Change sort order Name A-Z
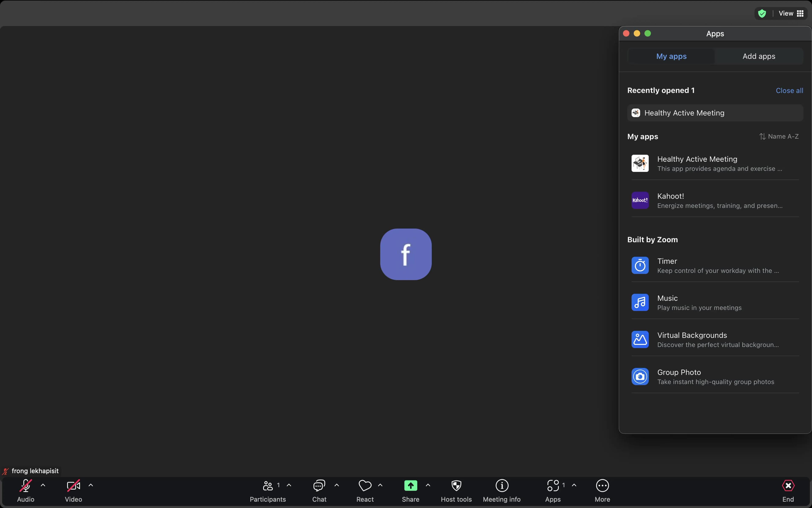The height and width of the screenshot is (508, 812). [x=779, y=136]
